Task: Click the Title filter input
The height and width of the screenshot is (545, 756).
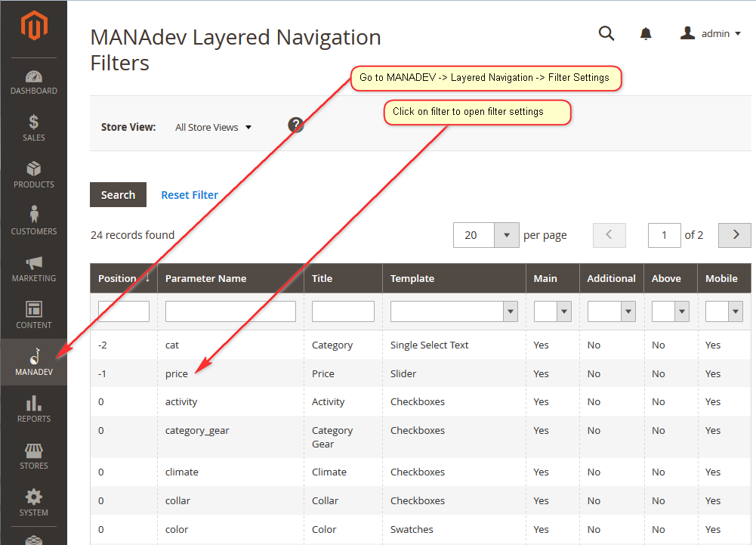Action: pyautogui.click(x=344, y=311)
